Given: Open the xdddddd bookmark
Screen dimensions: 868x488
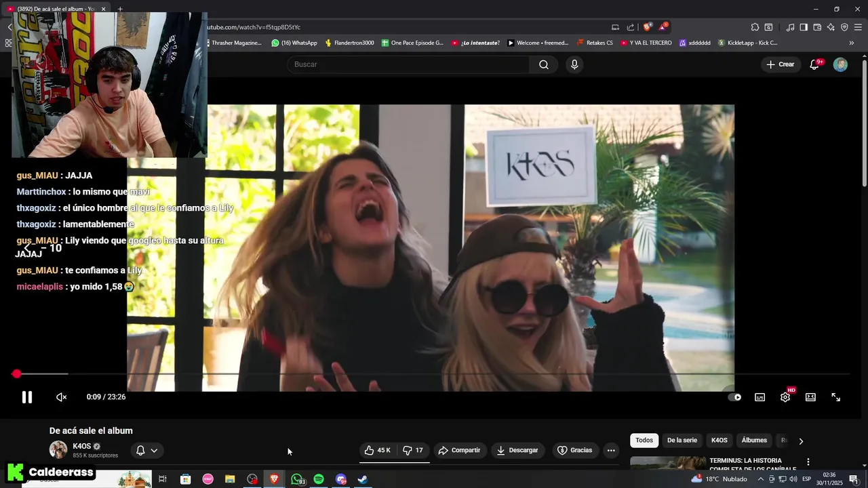Looking at the screenshot, I should [x=695, y=43].
